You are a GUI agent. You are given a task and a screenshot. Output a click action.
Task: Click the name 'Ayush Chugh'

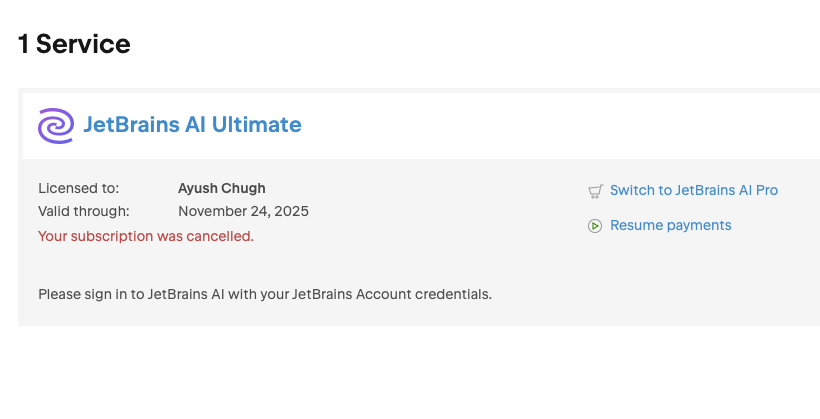[x=222, y=188]
